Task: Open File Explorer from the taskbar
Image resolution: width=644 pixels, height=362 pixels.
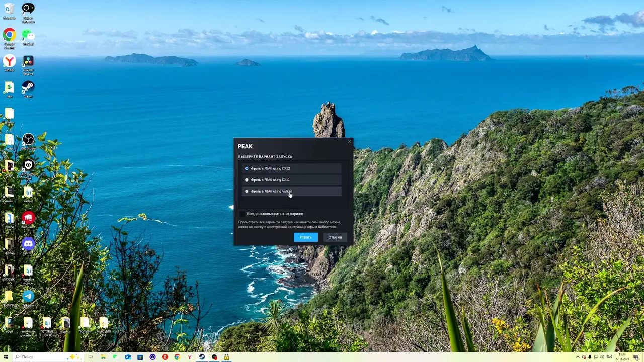Action: coord(103,357)
